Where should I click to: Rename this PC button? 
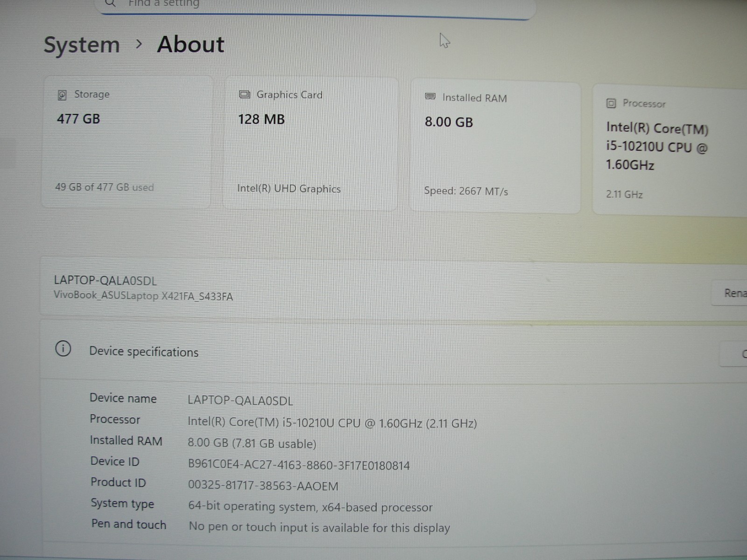tap(730, 293)
